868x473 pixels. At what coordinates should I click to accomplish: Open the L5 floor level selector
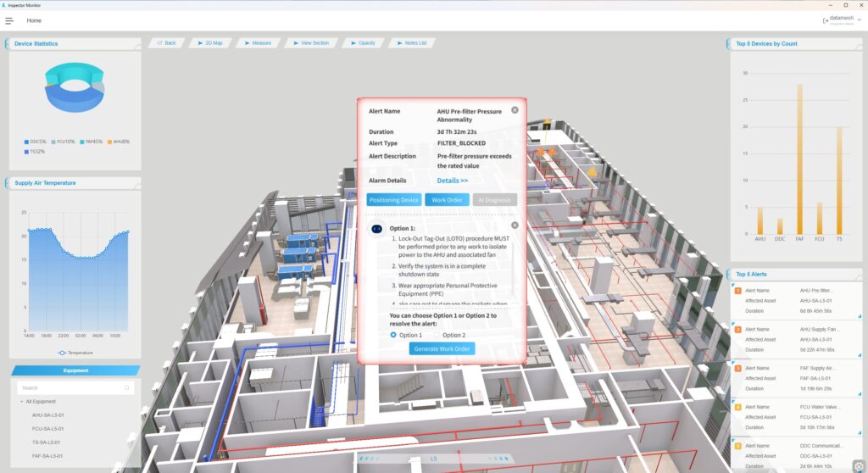[x=433, y=459]
